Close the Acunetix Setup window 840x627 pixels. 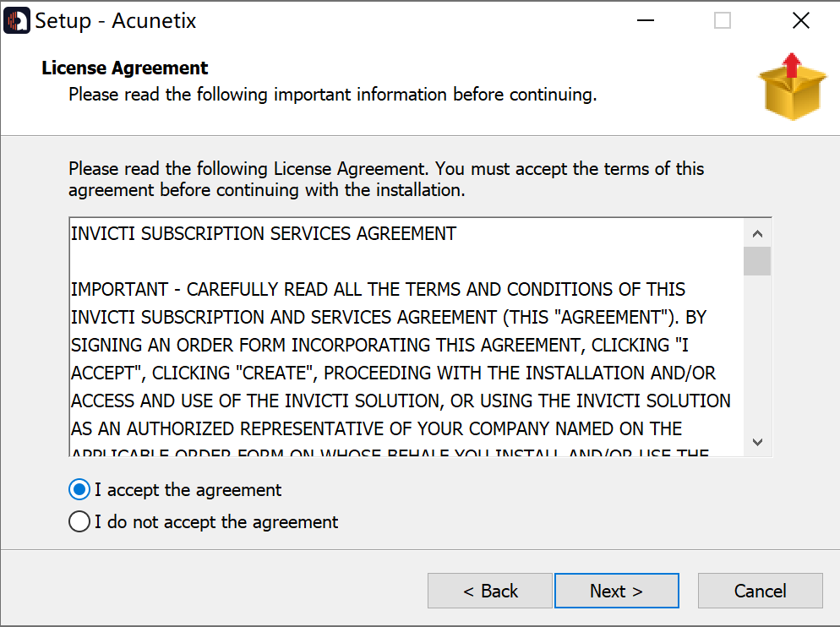pyautogui.click(x=800, y=20)
